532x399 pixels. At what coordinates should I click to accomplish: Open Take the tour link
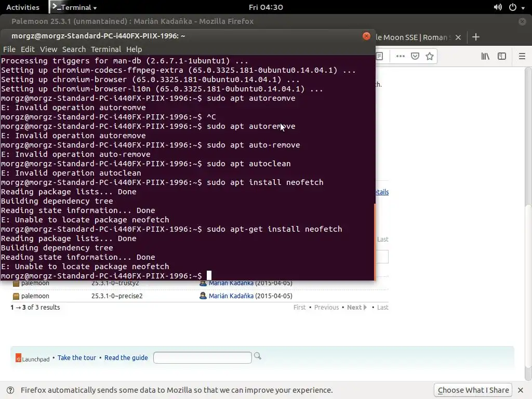click(77, 357)
